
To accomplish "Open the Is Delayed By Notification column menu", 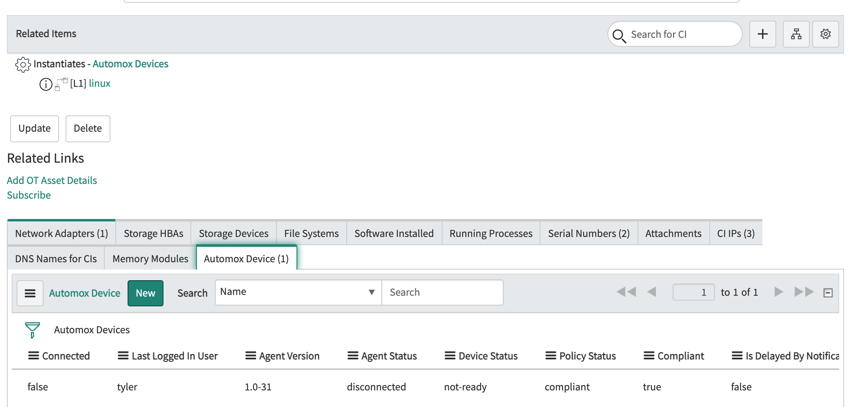I will click(737, 356).
